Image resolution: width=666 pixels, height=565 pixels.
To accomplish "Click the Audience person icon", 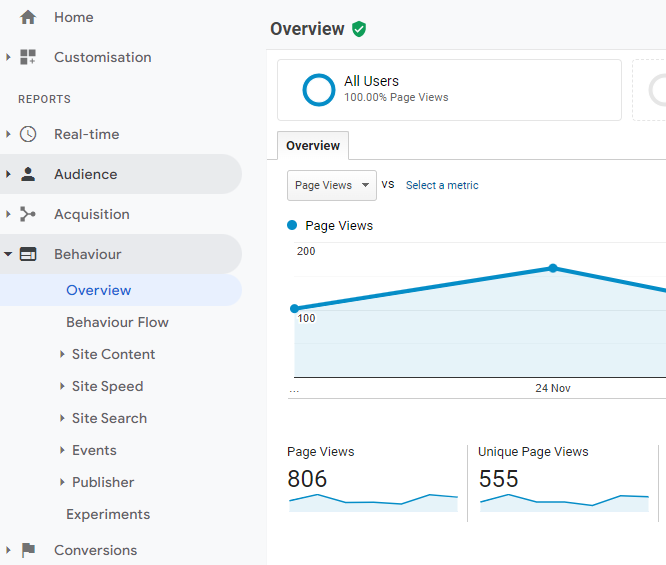I will pyautogui.click(x=28, y=174).
